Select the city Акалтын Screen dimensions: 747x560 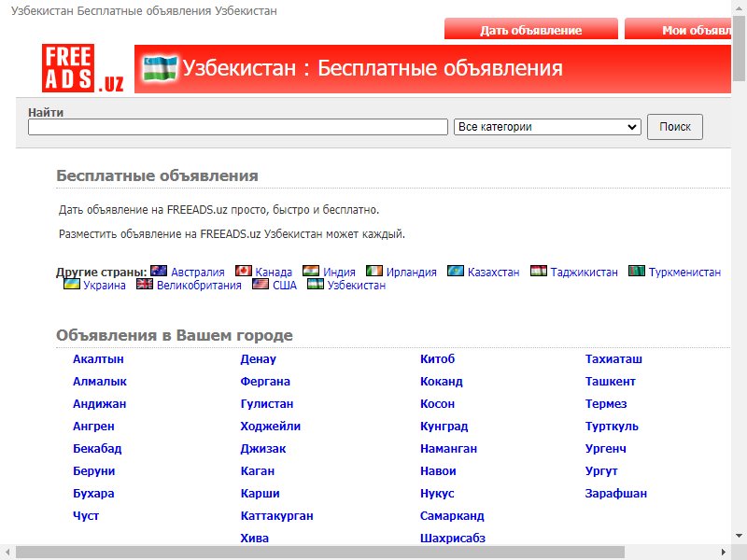point(98,359)
